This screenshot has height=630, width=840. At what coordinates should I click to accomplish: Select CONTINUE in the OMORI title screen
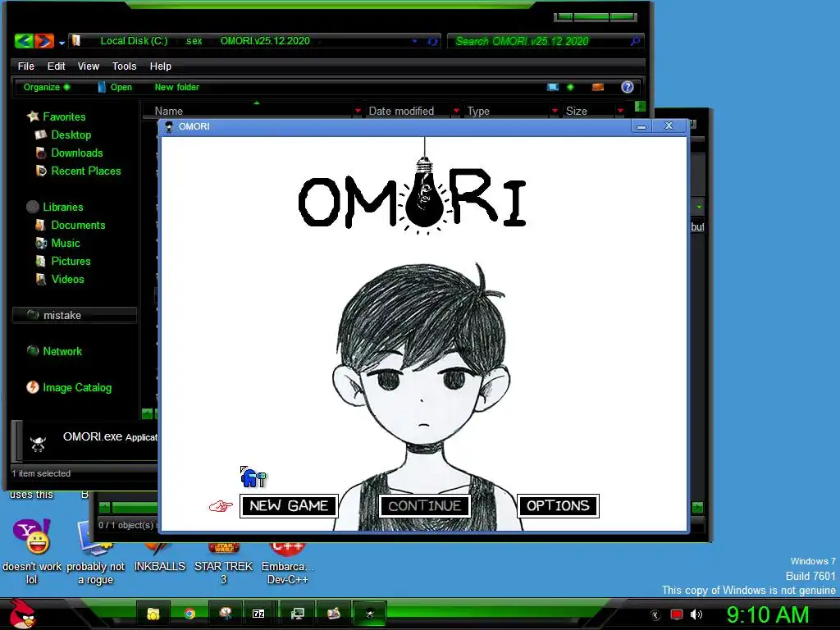424,505
